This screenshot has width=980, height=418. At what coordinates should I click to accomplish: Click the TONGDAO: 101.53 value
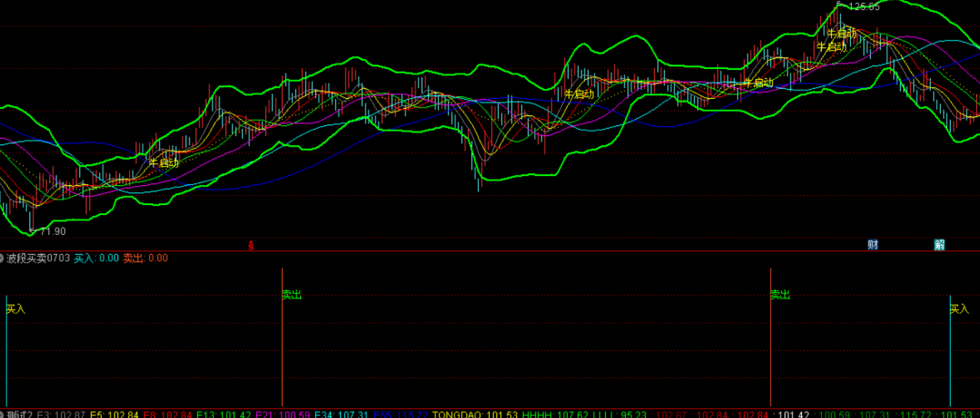(x=475, y=413)
